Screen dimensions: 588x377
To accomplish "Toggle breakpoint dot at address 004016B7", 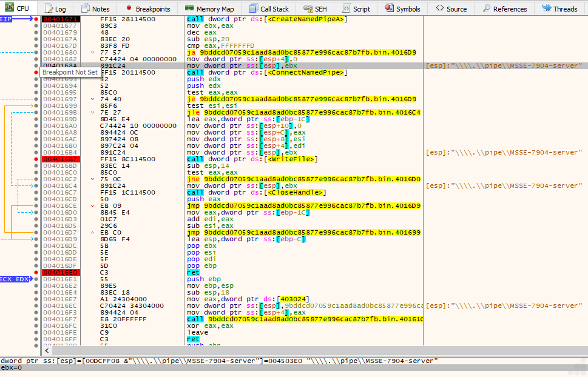I will click(x=37, y=159).
